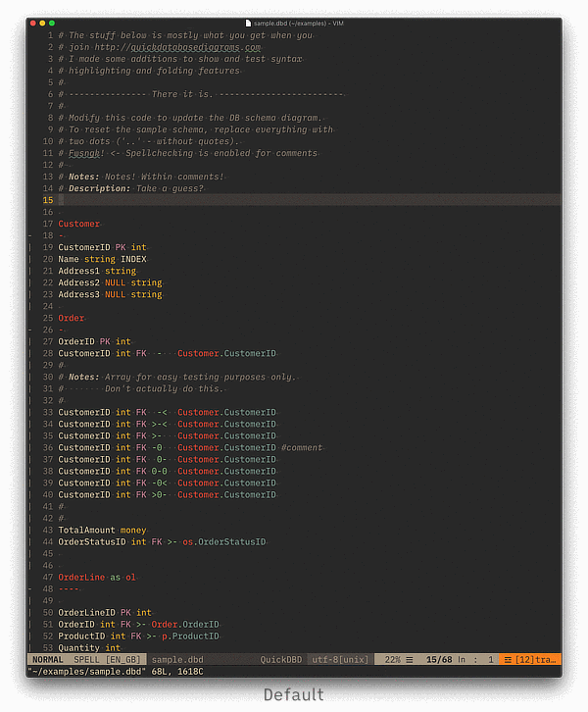Click Order.OrderID reference on line 51
Viewport: 588px width, 712px height.
pos(185,625)
